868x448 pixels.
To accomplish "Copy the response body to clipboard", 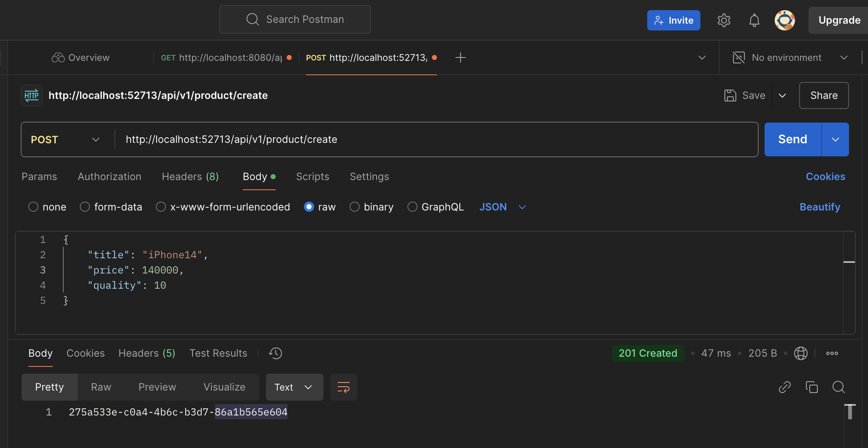I will point(811,387).
